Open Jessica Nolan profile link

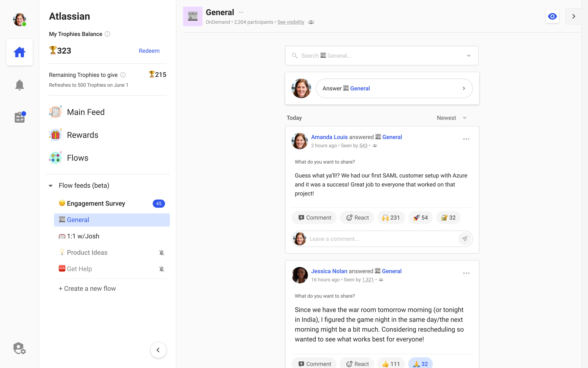pyautogui.click(x=329, y=271)
